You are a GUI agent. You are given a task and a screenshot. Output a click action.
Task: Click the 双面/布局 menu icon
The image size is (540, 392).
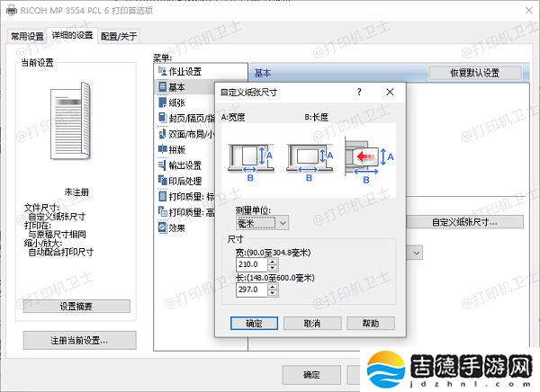(162, 134)
